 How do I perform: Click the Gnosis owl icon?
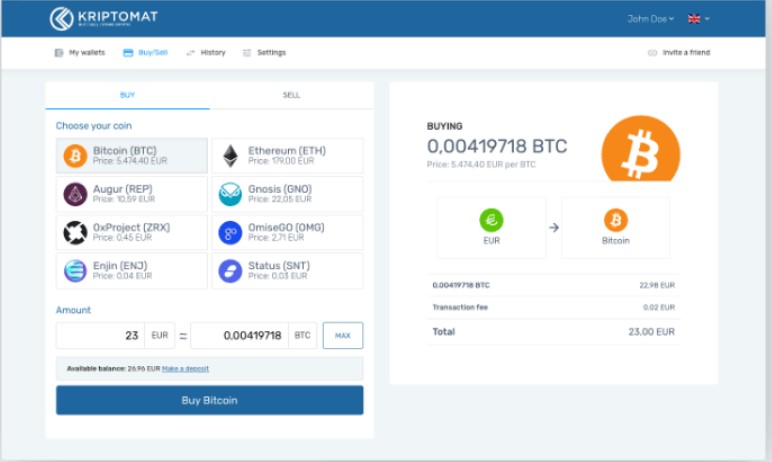(230, 194)
